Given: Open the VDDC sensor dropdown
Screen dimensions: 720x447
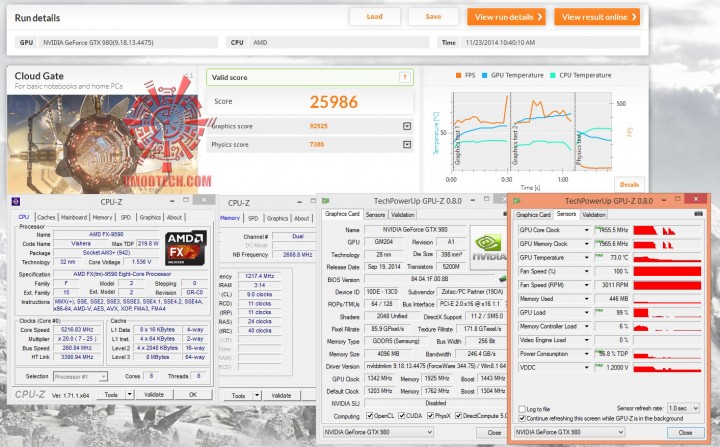Looking at the screenshot, I should pyautogui.click(x=586, y=368).
